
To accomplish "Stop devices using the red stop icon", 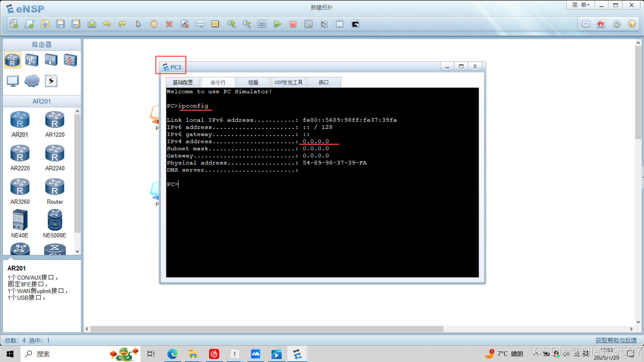I will [x=293, y=24].
